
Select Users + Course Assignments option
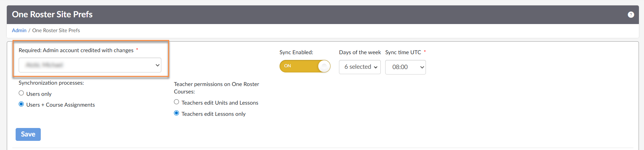[21, 104]
